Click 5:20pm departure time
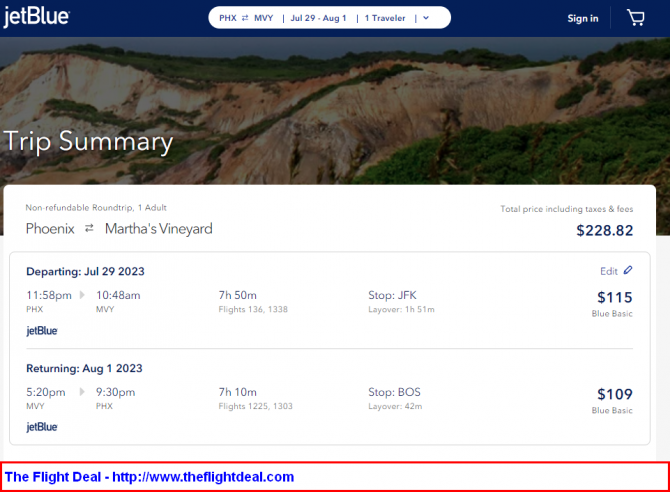 pyautogui.click(x=46, y=392)
